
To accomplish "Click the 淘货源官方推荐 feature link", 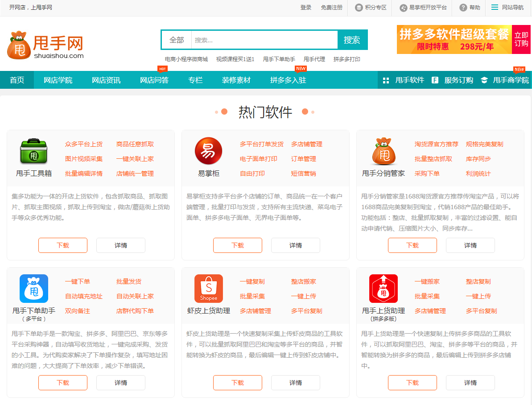I will [436, 144].
